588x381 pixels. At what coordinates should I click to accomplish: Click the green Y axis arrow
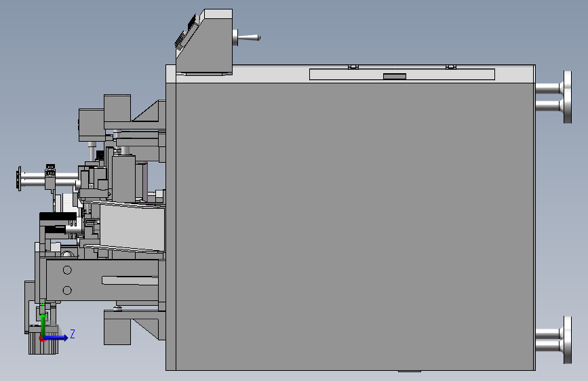tap(43, 325)
